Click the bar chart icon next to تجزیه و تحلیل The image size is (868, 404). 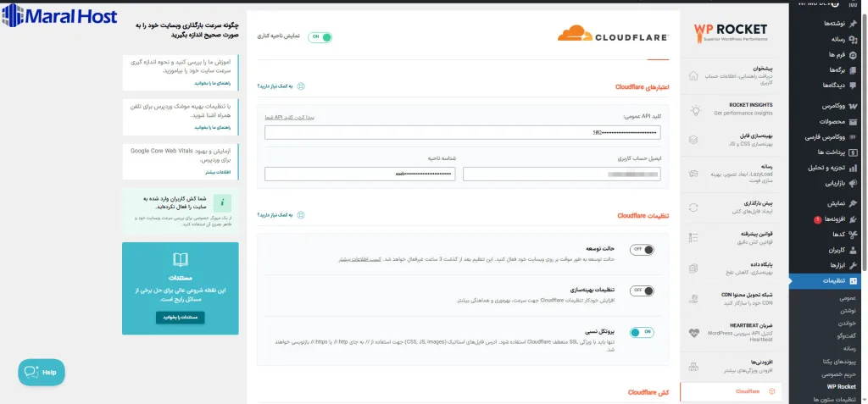click(853, 167)
